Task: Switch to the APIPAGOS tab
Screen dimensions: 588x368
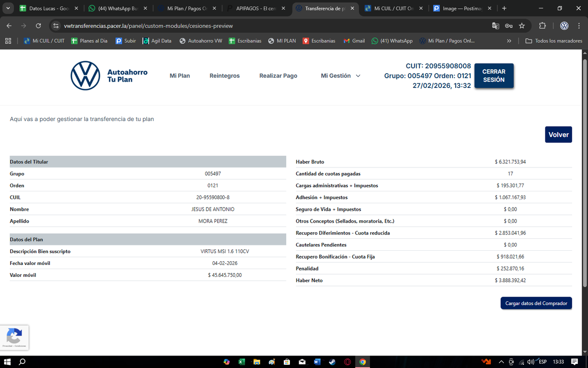Action: tap(255, 8)
